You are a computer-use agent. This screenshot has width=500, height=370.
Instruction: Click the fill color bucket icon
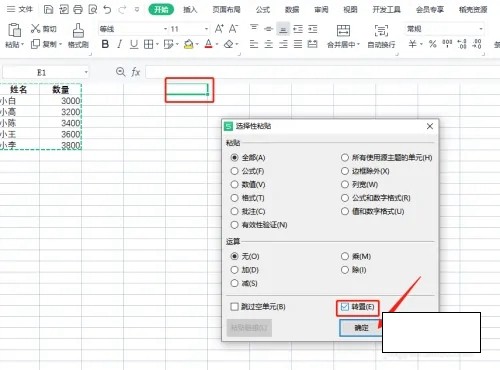pyautogui.click(x=189, y=44)
